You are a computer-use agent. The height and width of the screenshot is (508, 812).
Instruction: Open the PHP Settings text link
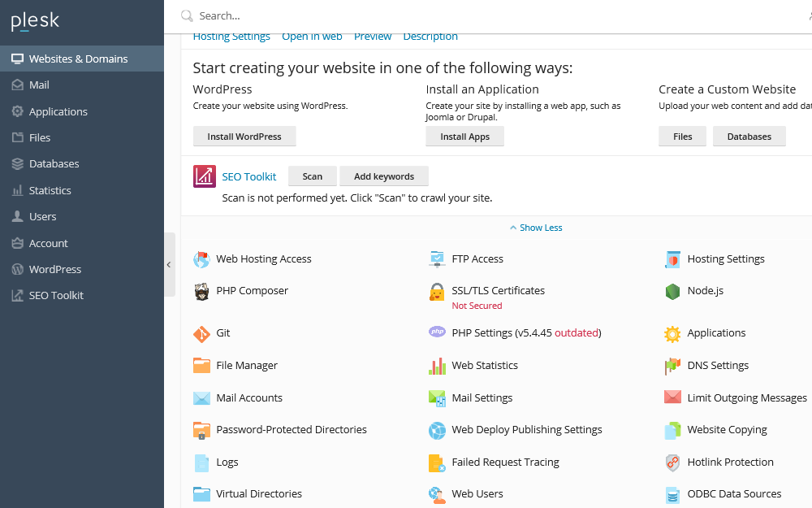(x=526, y=333)
